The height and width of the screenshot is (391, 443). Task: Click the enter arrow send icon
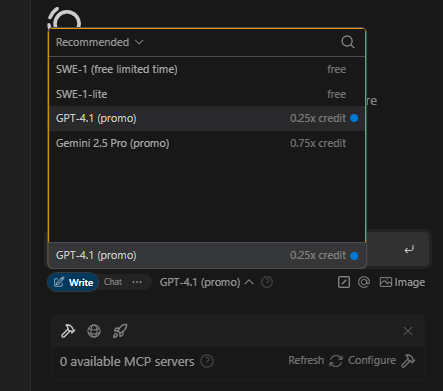click(x=409, y=249)
